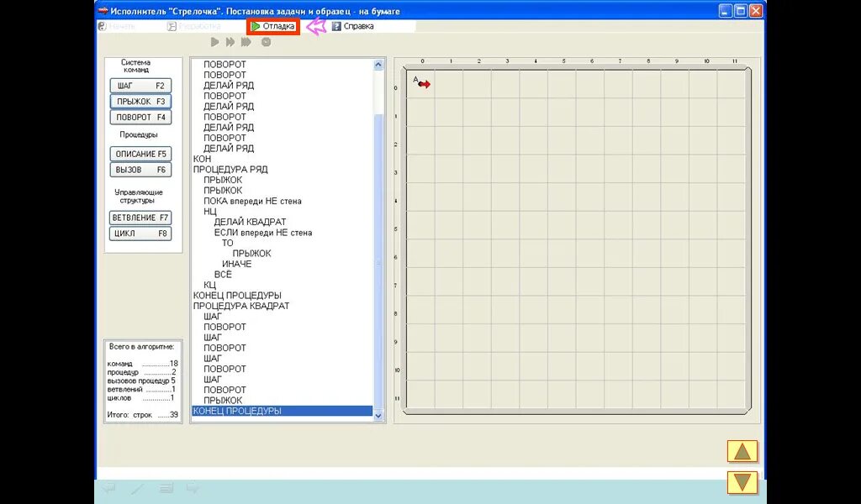Click the question mark icon beside Справка
Image resolution: width=861 pixels, height=504 pixels.
point(336,26)
